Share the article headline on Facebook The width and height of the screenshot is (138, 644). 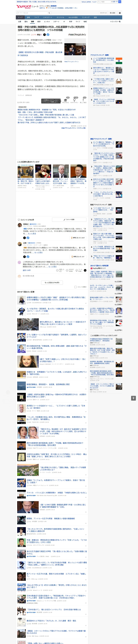(x=48, y=35)
